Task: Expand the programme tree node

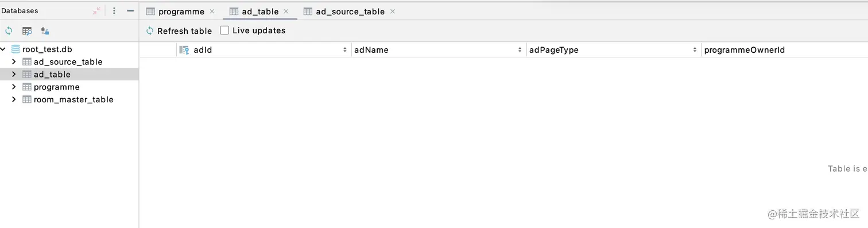Action: (x=14, y=87)
